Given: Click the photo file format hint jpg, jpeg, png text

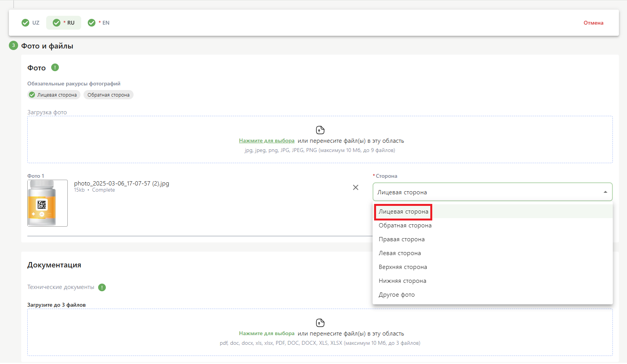Looking at the screenshot, I should point(320,150).
